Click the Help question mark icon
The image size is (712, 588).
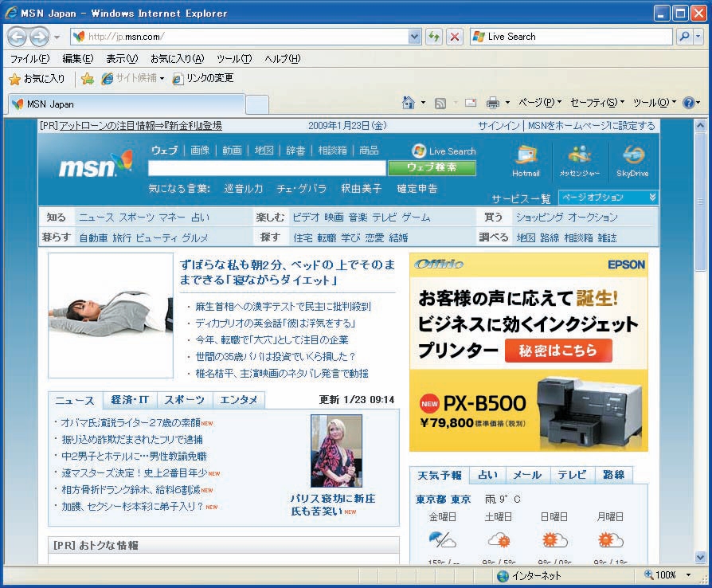pyautogui.click(x=688, y=103)
